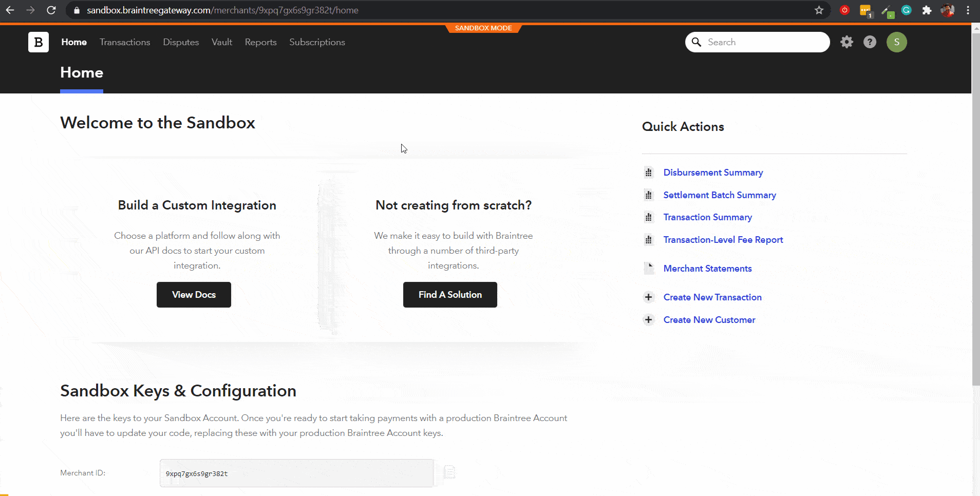Click the Create New Customer link
This screenshot has height=496, width=980.
pyautogui.click(x=709, y=320)
